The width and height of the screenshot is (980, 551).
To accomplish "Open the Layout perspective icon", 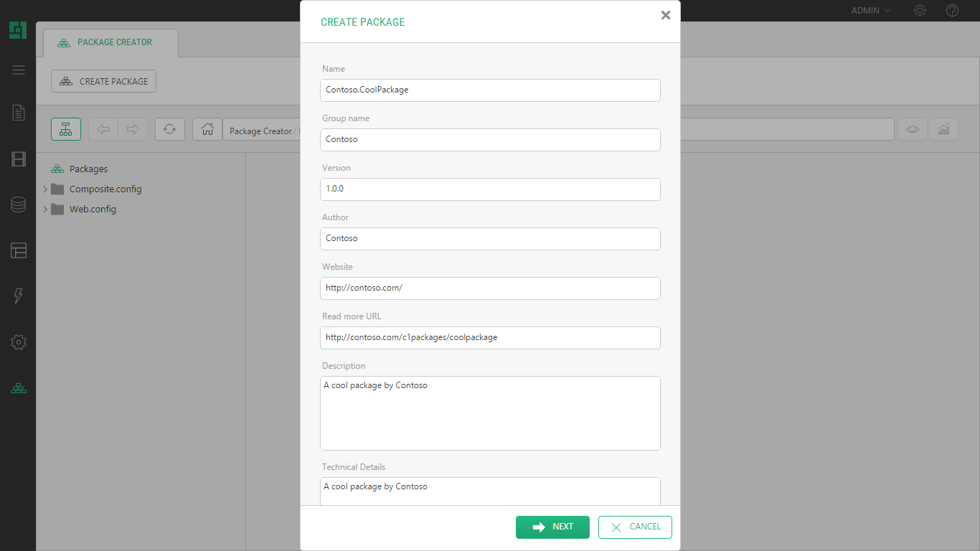I will [19, 250].
